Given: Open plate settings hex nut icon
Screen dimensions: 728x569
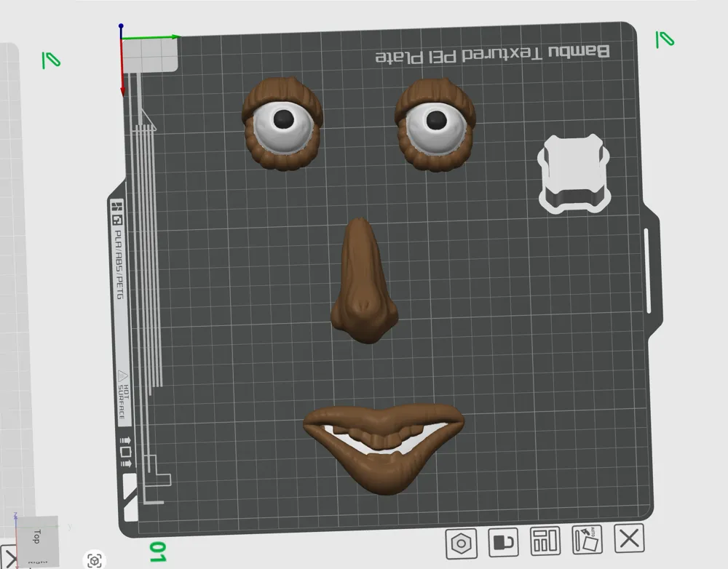Looking at the screenshot, I should [x=461, y=543].
